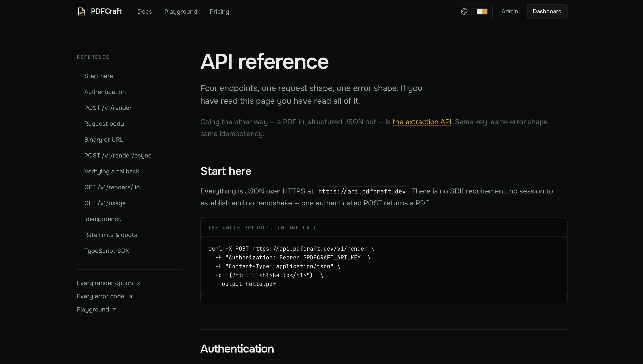The image size is (643, 364).
Task: Click the 'curl -X POST' code line
Action: [x=291, y=249]
